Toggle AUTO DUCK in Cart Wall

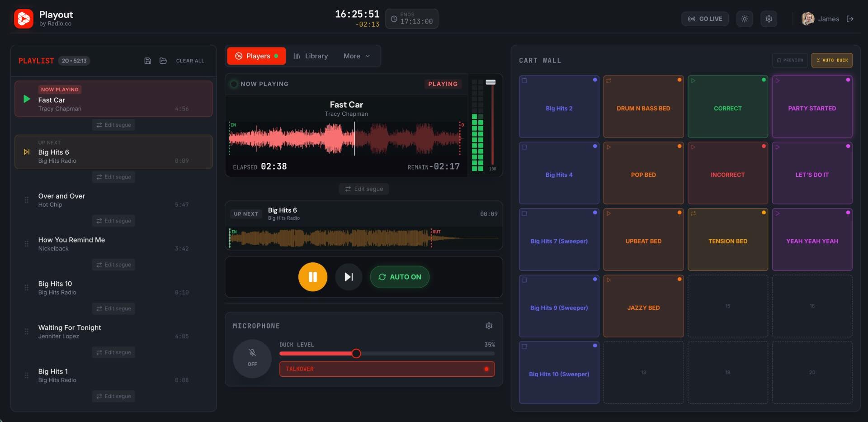(832, 60)
